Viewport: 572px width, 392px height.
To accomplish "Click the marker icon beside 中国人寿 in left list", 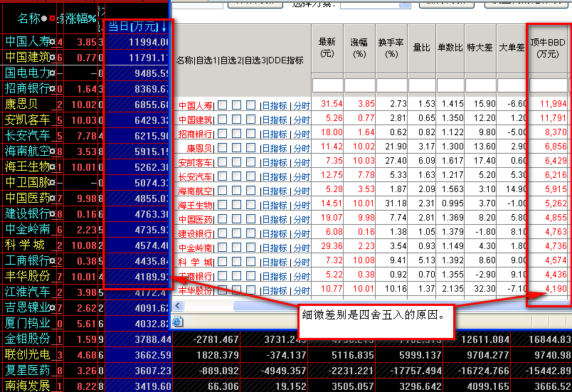I will point(52,42).
